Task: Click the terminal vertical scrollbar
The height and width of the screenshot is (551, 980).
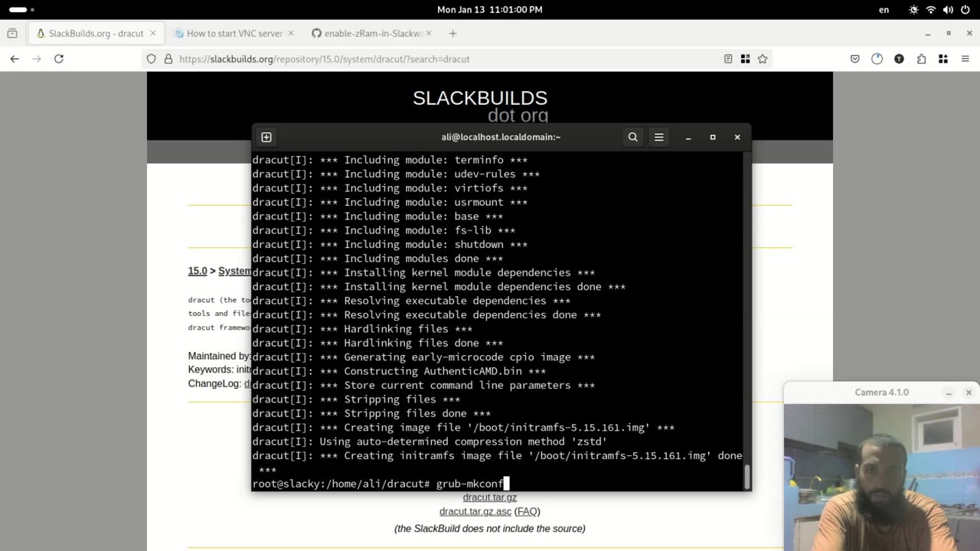Action: pyautogui.click(x=747, y=476)
